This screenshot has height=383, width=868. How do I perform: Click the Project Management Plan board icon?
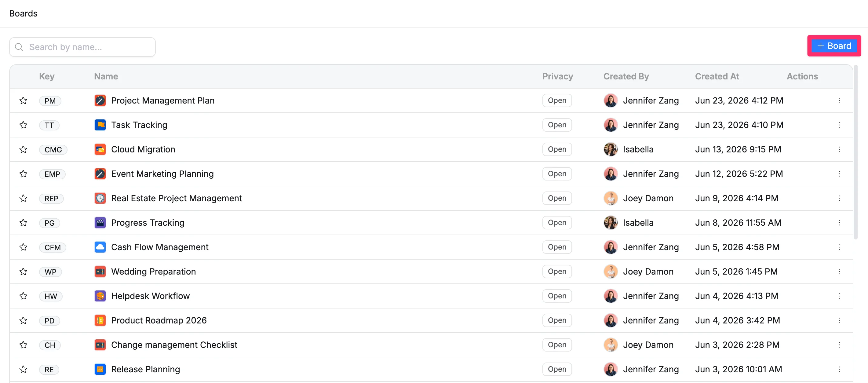pyautogui.click(x=100, y=100)
